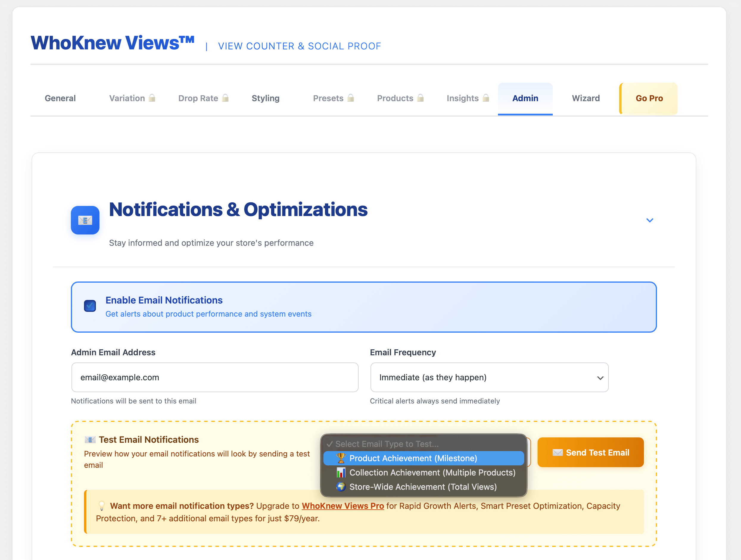Click the lock icon beside Insights
741x560 pixels.
click(486, 98)
